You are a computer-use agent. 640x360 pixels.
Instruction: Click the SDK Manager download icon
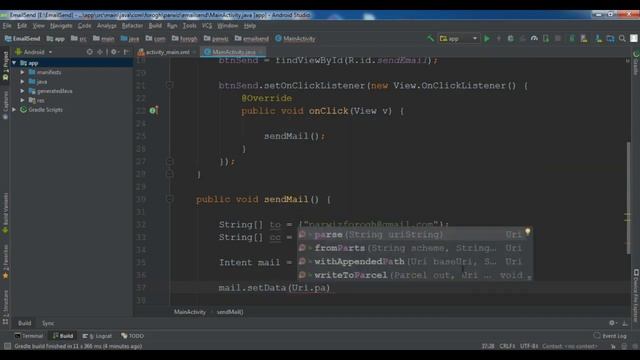click(598, 38)
